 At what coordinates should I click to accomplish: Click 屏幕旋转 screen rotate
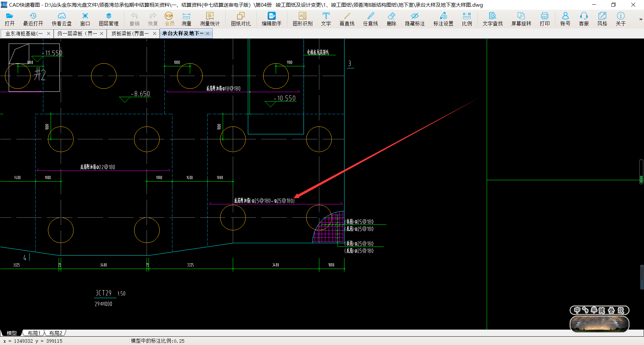coord(521,19)
